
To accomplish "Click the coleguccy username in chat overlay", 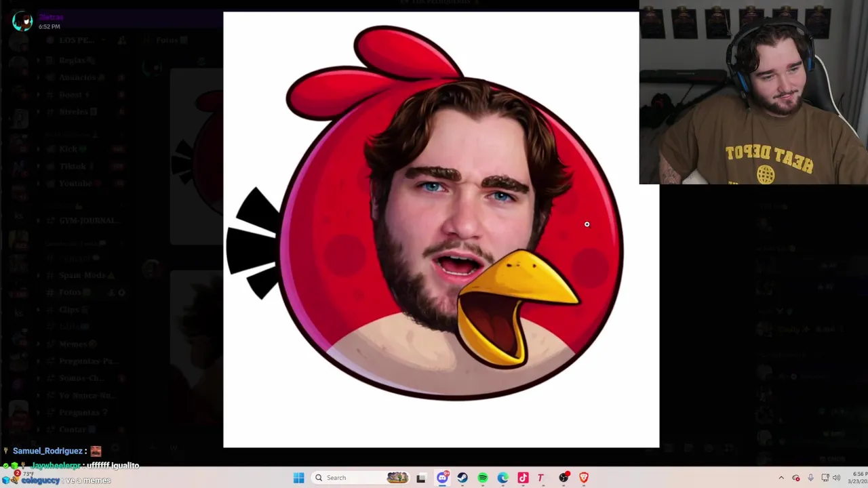I will 40,481.
